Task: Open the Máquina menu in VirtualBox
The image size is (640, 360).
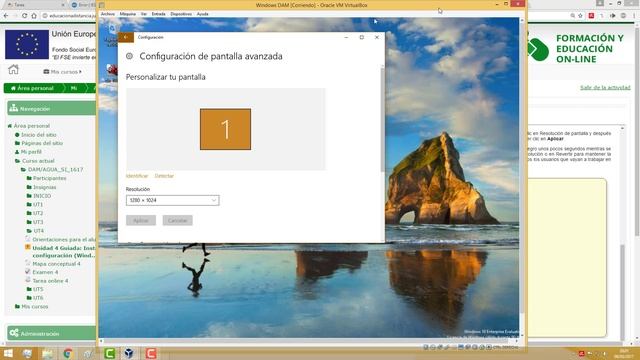Action: tap(127, 14)
